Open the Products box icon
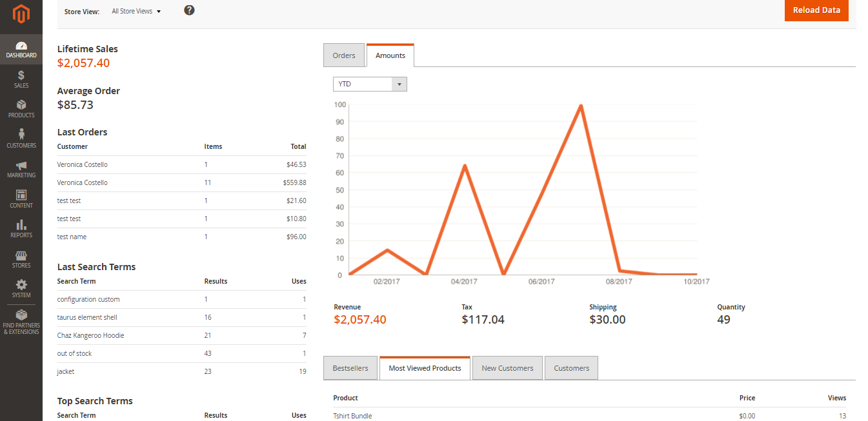The height and width of the screenshot is (421, 868). coord(21,105)
